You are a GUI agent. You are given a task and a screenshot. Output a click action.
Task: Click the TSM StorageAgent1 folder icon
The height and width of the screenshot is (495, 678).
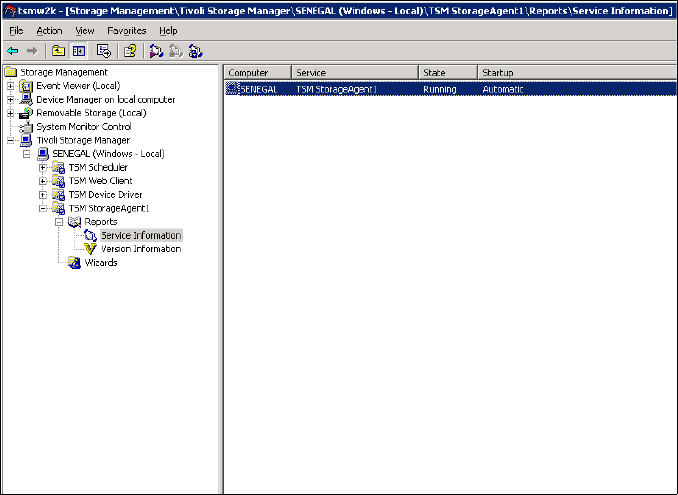tap(58, 208)
